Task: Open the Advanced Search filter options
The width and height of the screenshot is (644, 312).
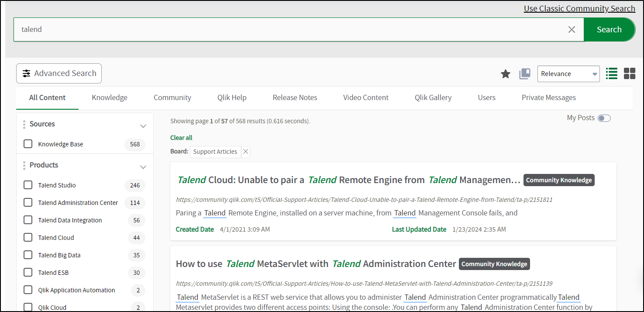Action: 59,73
